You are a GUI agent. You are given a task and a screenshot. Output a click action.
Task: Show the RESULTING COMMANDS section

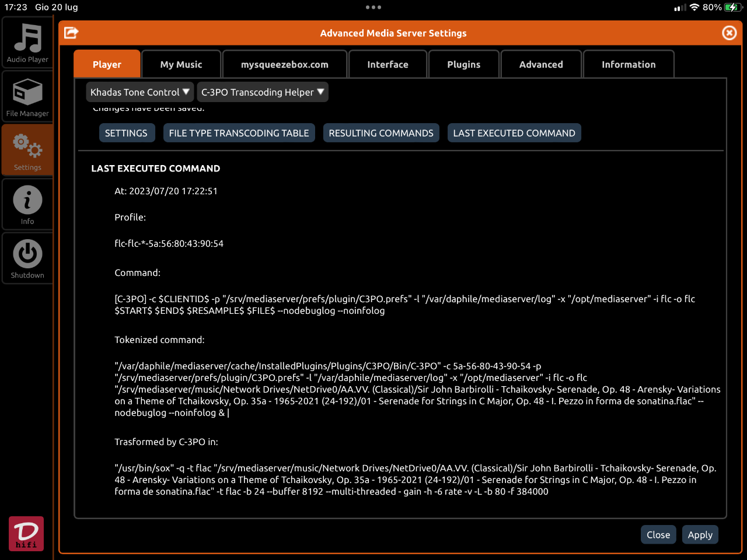[381, 133]
